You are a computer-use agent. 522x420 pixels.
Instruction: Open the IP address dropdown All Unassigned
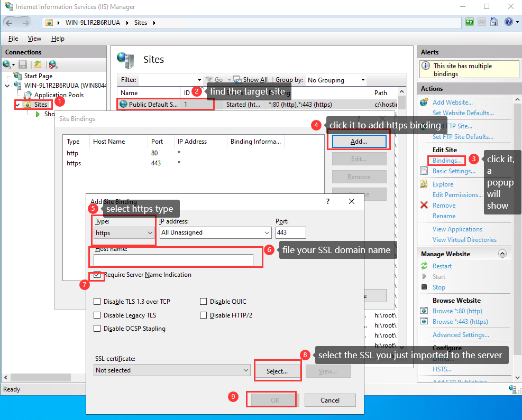(215, 232)
